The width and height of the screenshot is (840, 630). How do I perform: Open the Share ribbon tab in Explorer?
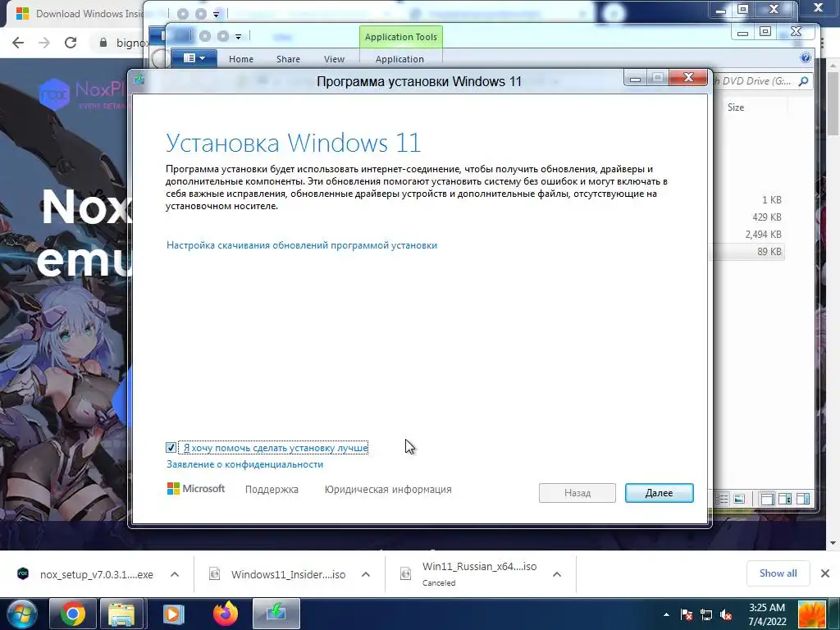point(288,59)
